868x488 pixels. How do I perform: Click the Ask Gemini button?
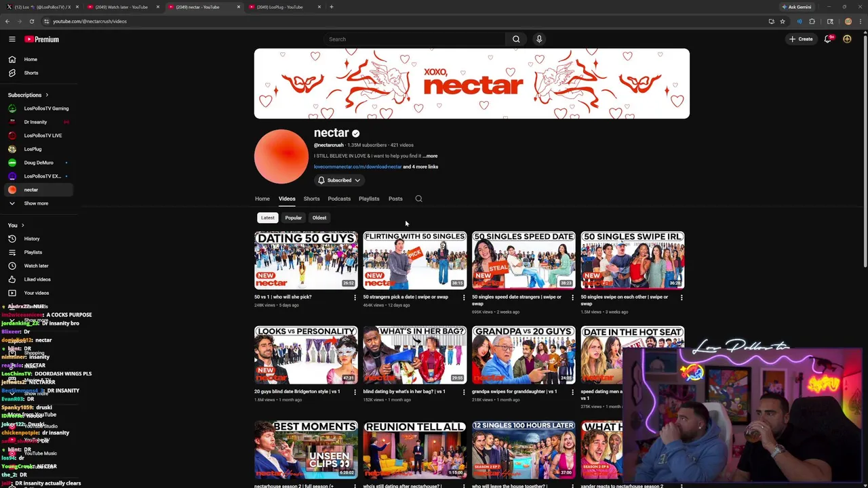pos(797,7)
